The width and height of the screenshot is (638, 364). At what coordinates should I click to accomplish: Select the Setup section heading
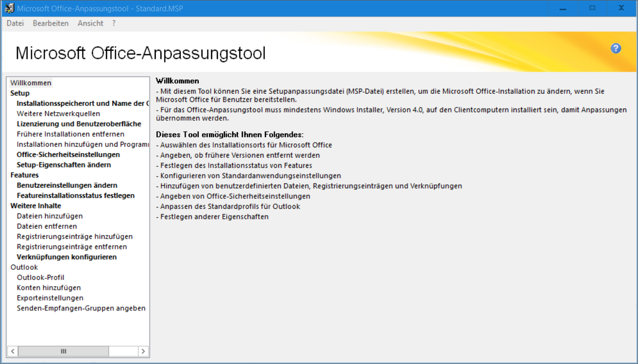[x=20, y=93]
